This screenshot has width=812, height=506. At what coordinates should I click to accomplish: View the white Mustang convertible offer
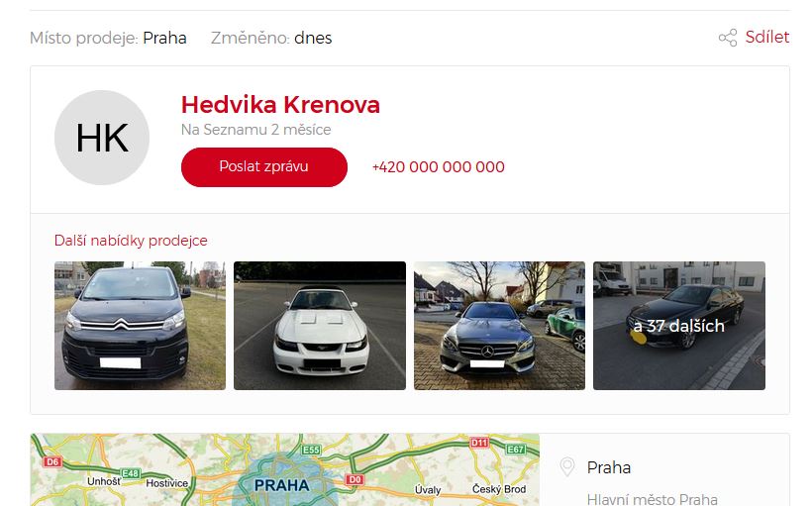click(320, 326)
